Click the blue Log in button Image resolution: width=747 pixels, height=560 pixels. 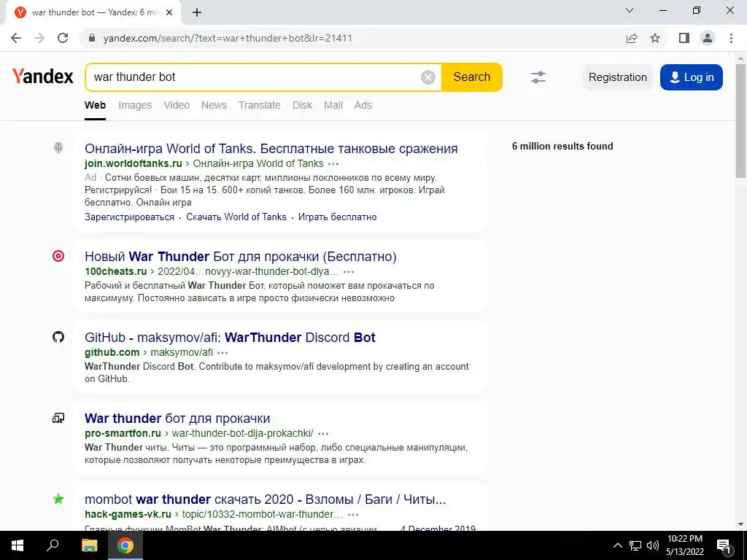(692, 77)
